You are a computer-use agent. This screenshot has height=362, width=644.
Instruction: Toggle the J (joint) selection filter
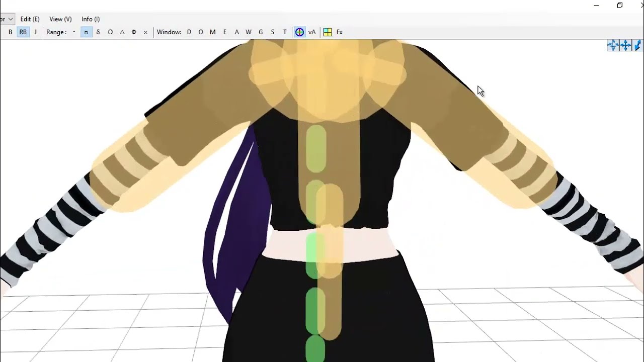35,32
